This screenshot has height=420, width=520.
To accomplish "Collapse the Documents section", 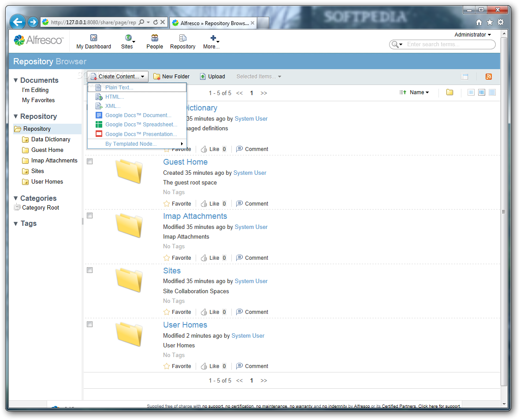I will (x=15, y=80).
